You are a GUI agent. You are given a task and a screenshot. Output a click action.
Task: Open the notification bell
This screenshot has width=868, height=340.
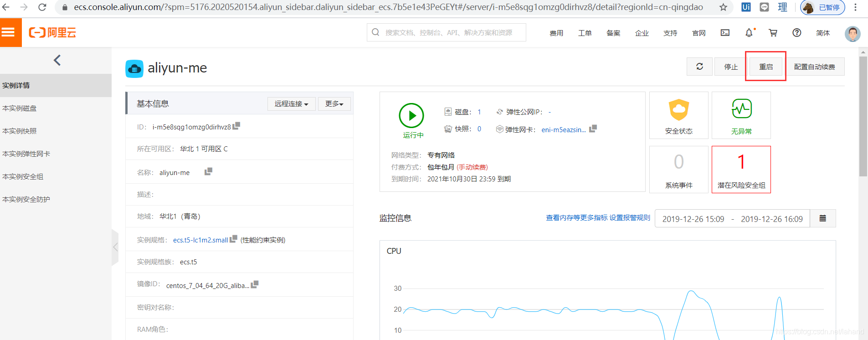pyautogui.click(x=749, y=32)
